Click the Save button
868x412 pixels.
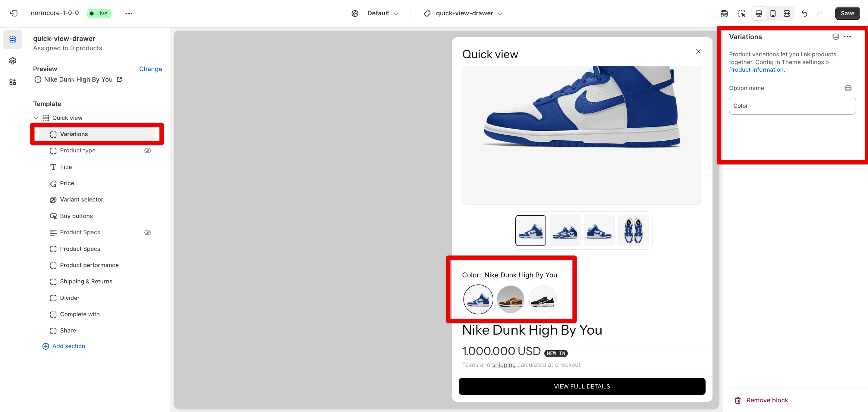click(x=847, y=14)
